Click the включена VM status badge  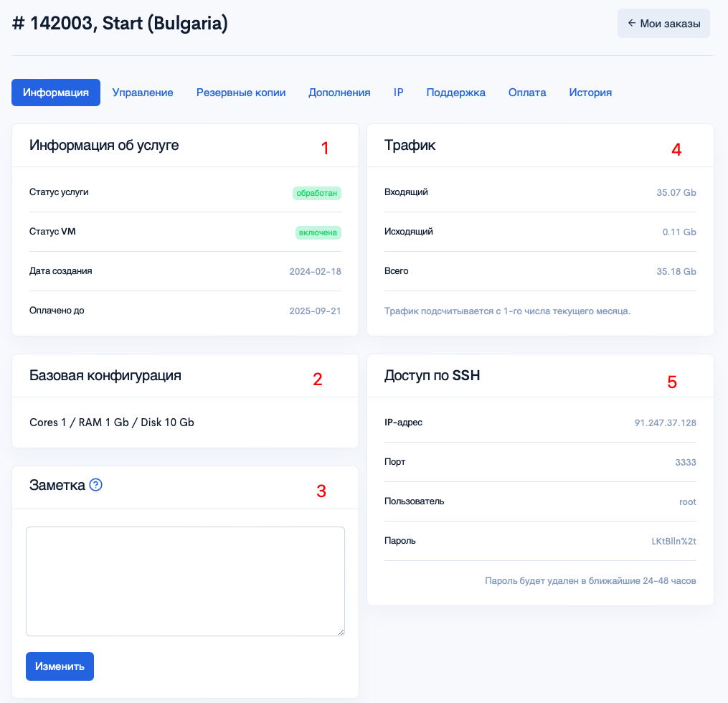click(318, 232)
